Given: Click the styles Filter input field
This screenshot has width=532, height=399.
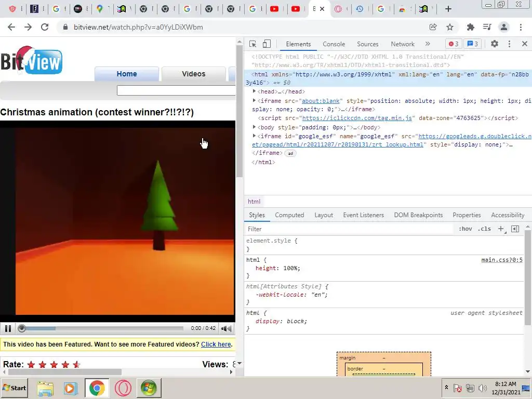Looking at the screenshot, I should tap(350, 229).
